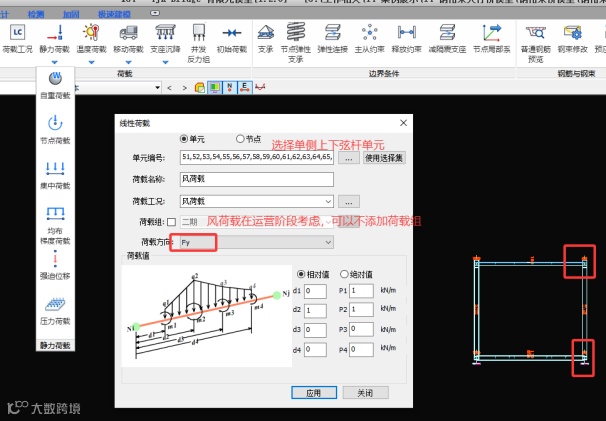Image resolution: width=606 pixels, height=421 pixels.
Task: Select the 相对值 relative value radio
Action: point(301,274)
